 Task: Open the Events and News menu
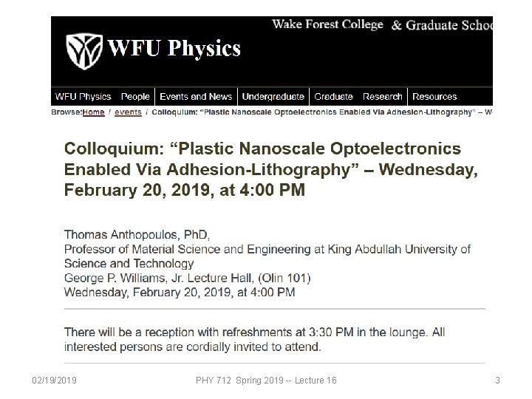(196, 97)
